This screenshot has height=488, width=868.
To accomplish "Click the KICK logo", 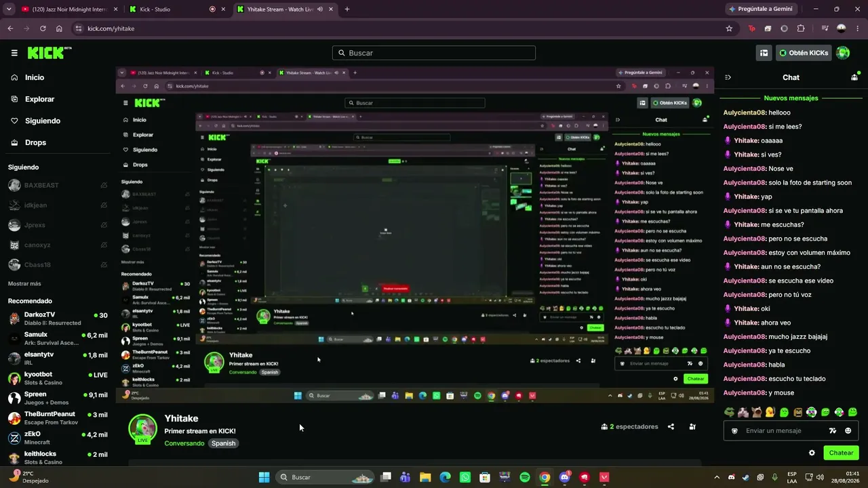I will coord(50,53).
